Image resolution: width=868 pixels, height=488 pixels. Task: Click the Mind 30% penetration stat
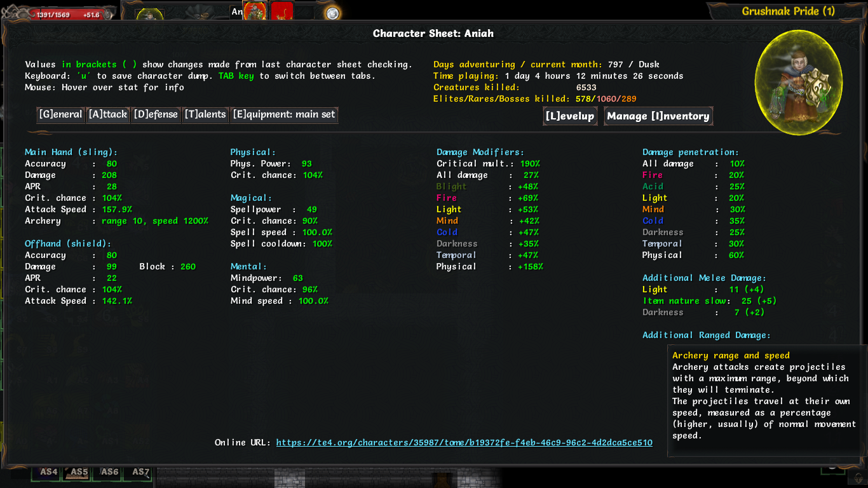coord(693,209)
